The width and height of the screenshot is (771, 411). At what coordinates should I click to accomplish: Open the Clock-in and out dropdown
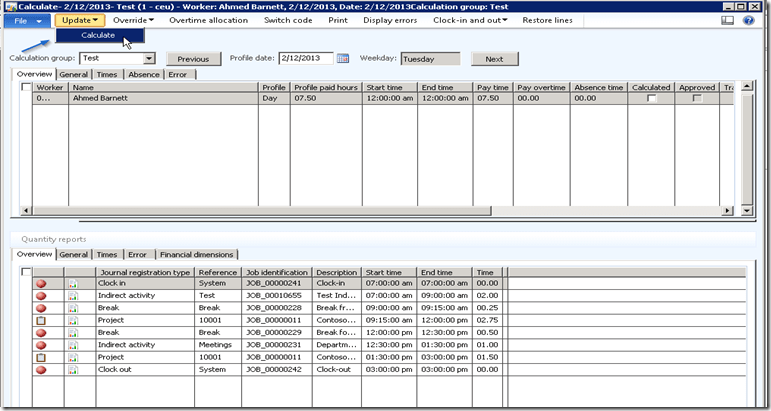(470, 20)
